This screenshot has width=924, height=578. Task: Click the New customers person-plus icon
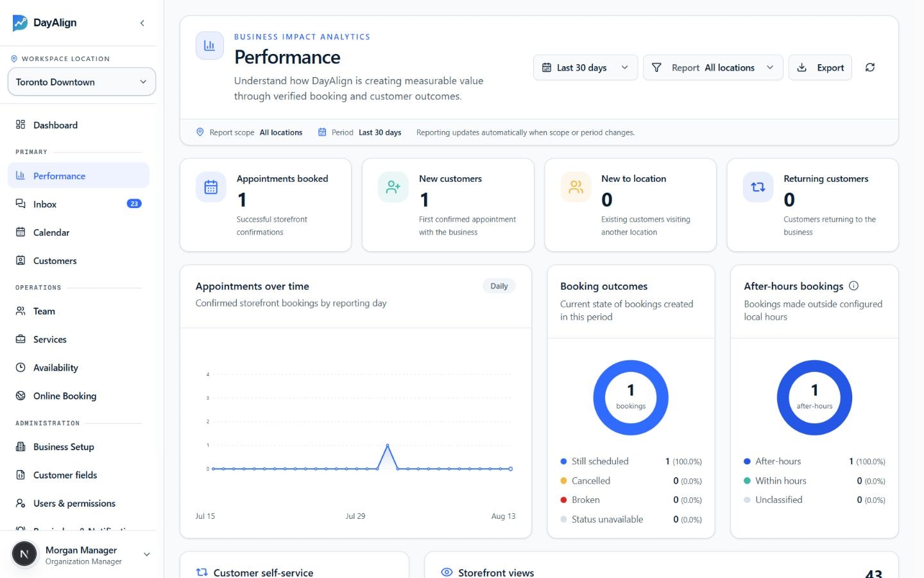click(393, 187)
